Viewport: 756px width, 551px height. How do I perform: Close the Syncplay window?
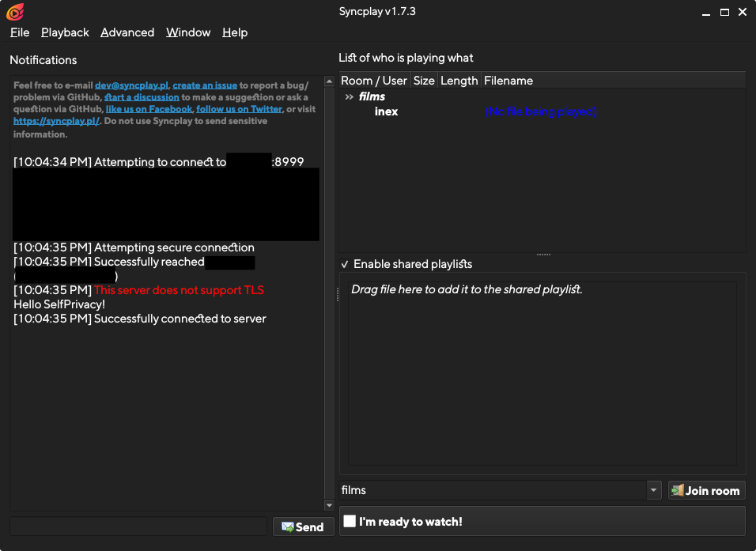[743, 12]
